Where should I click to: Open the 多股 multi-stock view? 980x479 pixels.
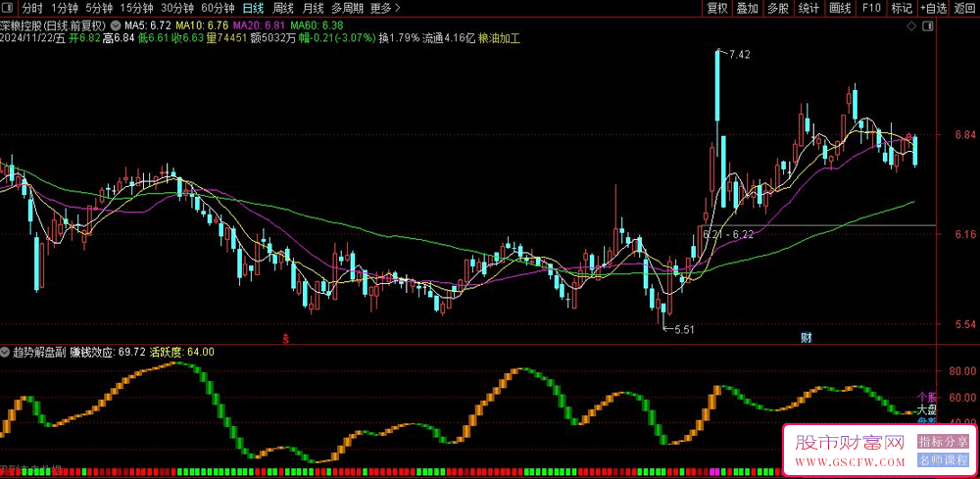click(x=778, y=8)
